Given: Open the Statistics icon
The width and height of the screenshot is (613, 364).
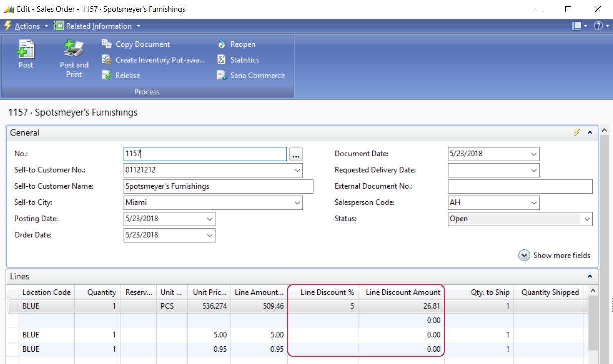Looking at the screenshot, I should click(x=221, y=60).
